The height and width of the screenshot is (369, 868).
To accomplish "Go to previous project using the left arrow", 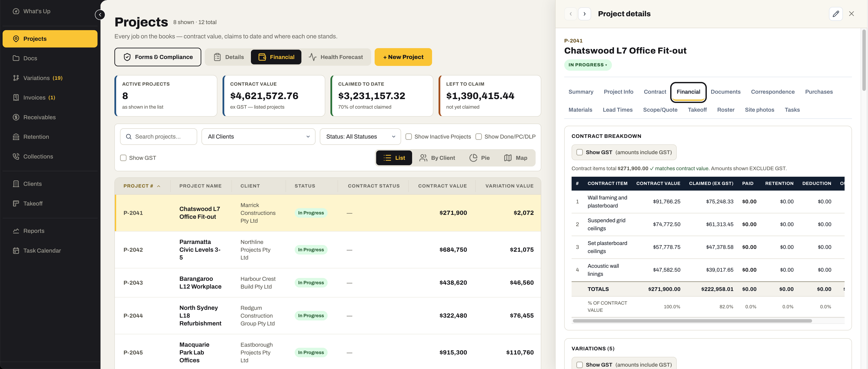I will (571, 14).
